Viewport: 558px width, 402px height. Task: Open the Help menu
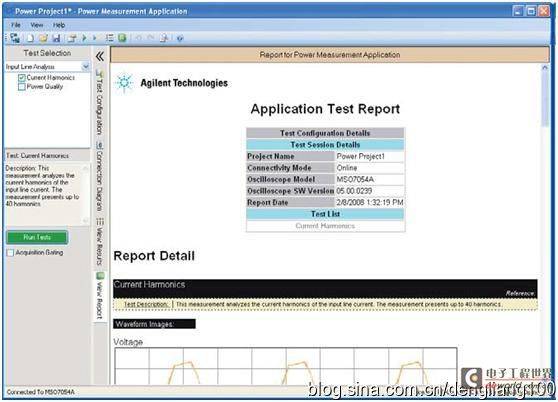pyautogui.click(x=59, y=25)
